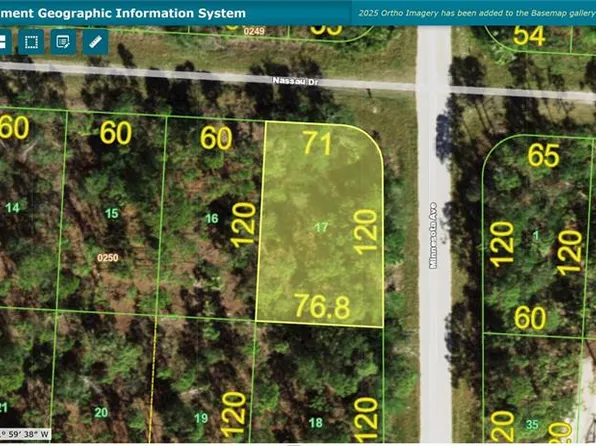The height and width of the screenshot is (446, 596).
Task: Click lot number 15 on the map
Action: (x=112, y=213)
